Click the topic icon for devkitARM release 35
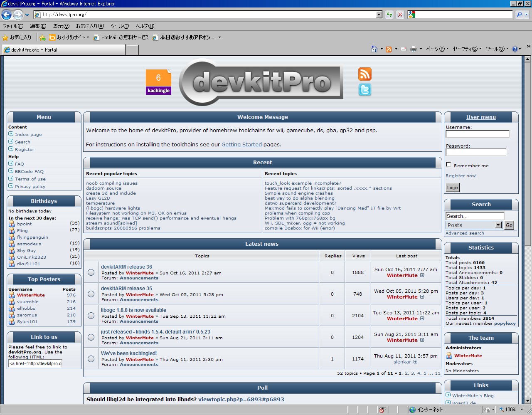Image resolution: width=532 pixels, height=415 pixels. [91, 294]
